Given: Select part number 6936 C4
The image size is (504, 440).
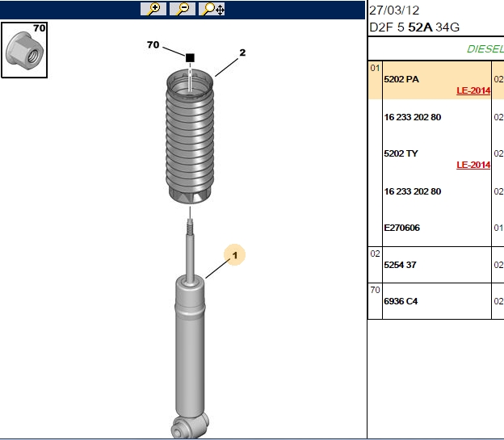Looking at the screenshot, I should point(401,301).
